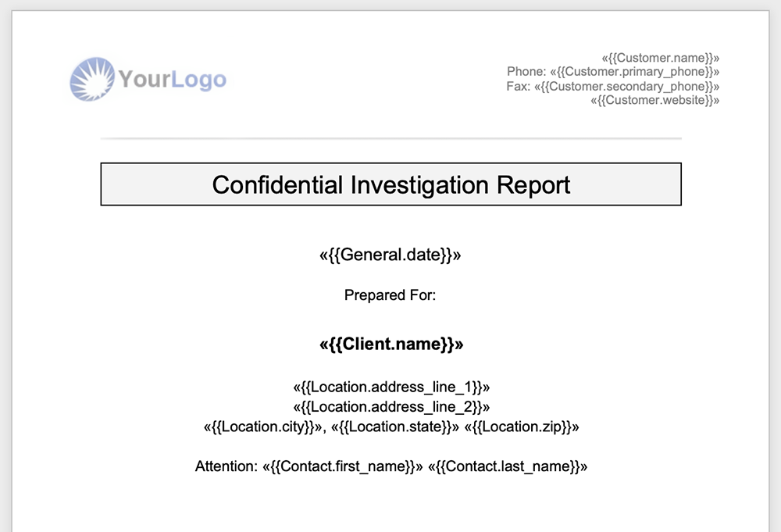Click the Phone: label in header
This screenshot has width=781, height=532.
pos(526,72)
